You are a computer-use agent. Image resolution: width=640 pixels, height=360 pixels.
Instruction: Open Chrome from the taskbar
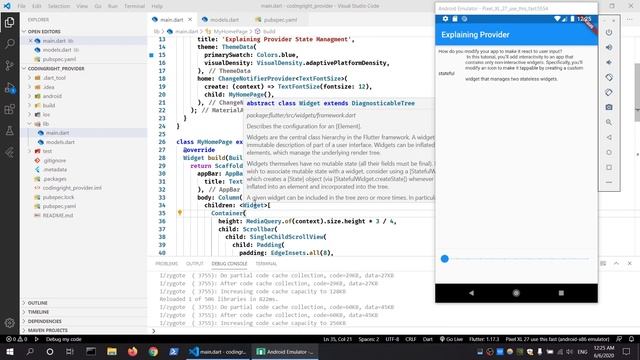coord(153,351)
